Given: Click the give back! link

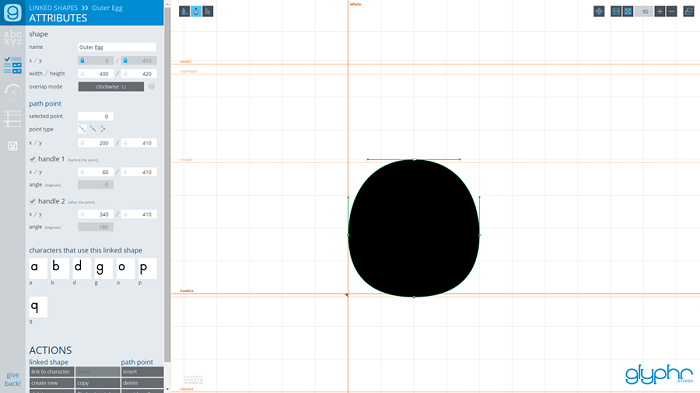Looking at the screenshot, I should point(12,379).
